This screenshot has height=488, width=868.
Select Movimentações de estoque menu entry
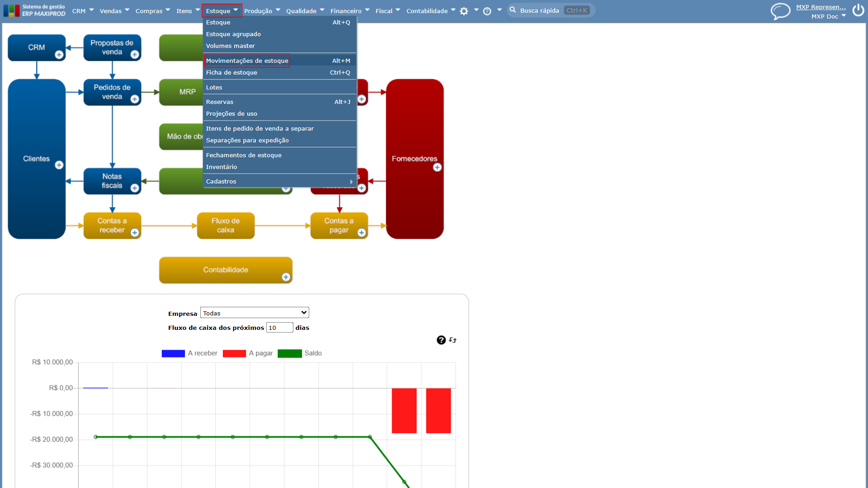[280, 61]
